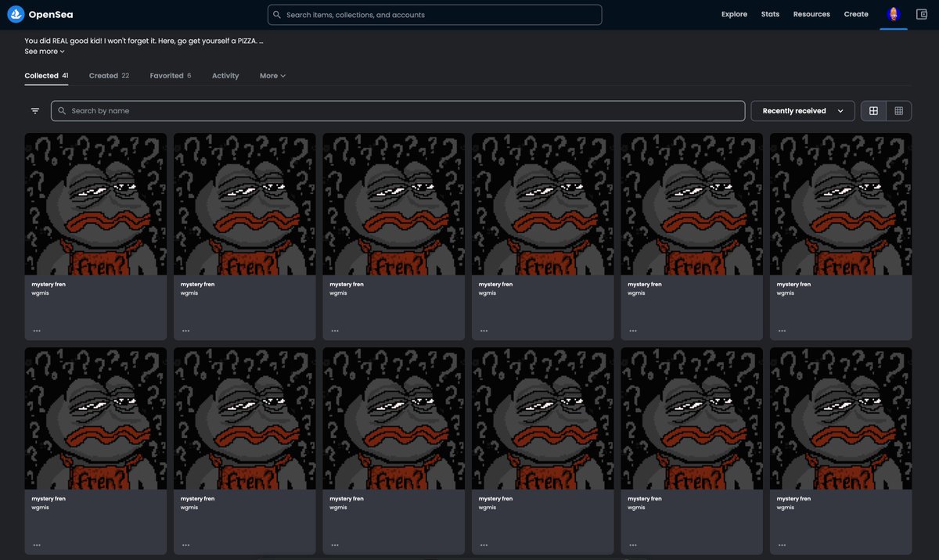Open the last mystery fren card in the top row
939x560 pixels.
point(840,236)
